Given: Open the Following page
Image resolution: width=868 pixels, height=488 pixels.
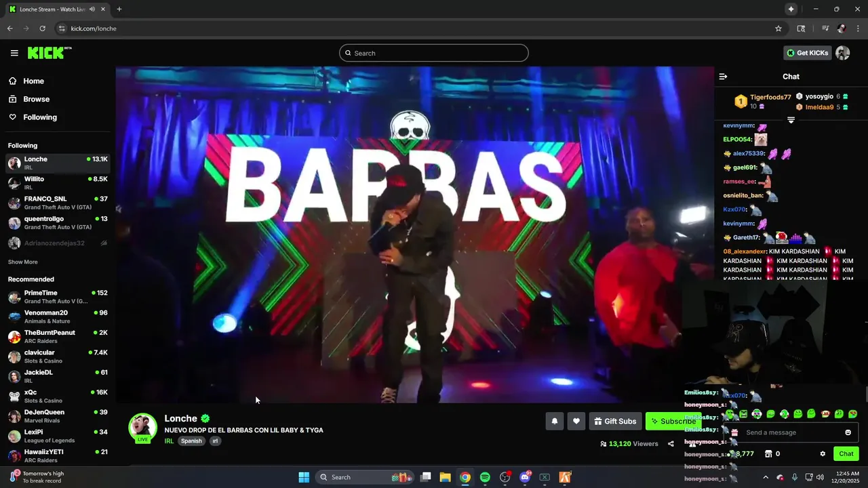Looking at the screenshot, I should [x=40, y=117].
